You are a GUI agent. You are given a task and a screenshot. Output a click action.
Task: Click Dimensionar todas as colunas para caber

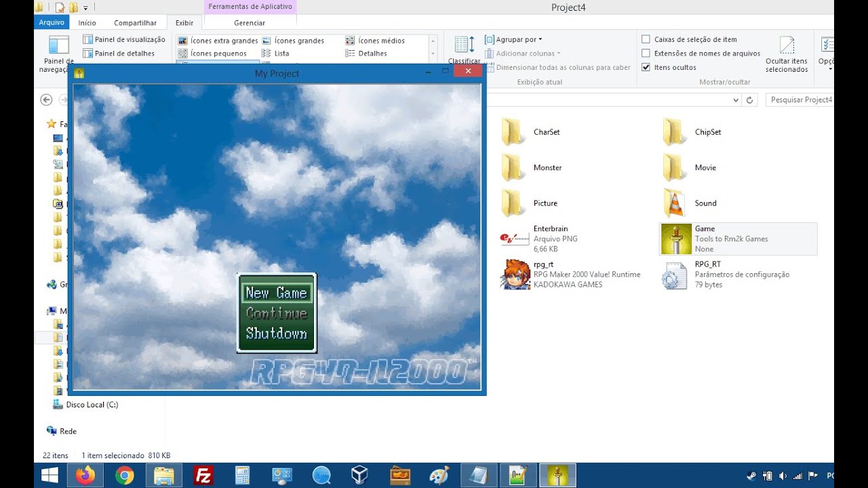(x=557, y=67)
